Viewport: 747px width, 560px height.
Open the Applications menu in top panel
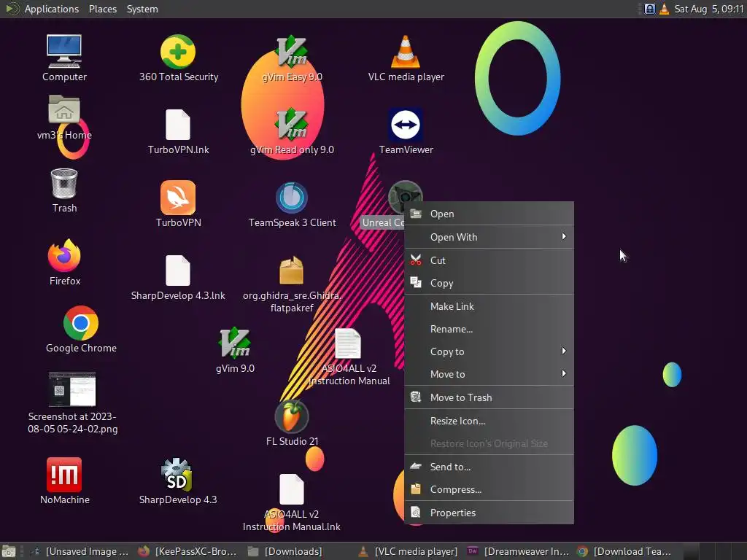[52, 9]
